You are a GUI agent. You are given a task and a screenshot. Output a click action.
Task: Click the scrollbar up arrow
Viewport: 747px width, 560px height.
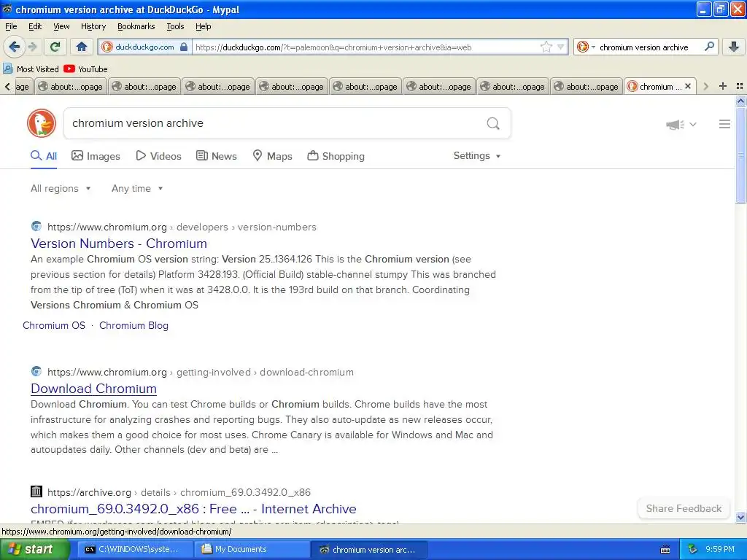coord(740,101)
